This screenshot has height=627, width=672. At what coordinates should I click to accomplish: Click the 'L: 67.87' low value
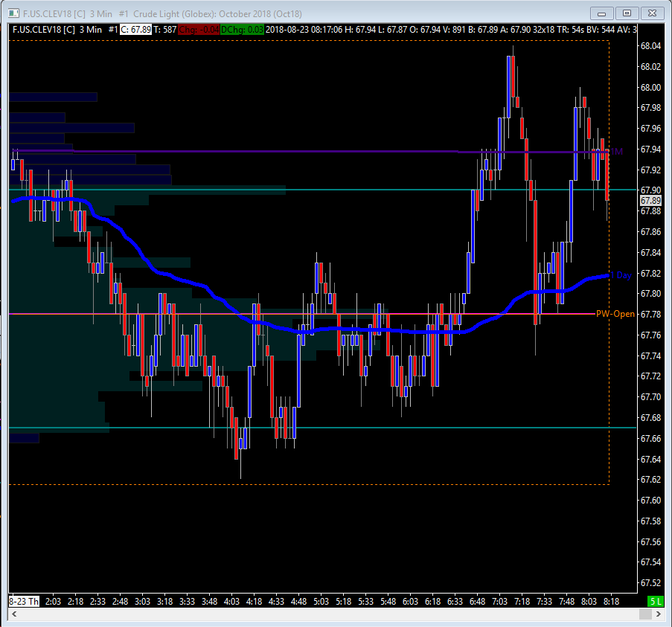392,30
